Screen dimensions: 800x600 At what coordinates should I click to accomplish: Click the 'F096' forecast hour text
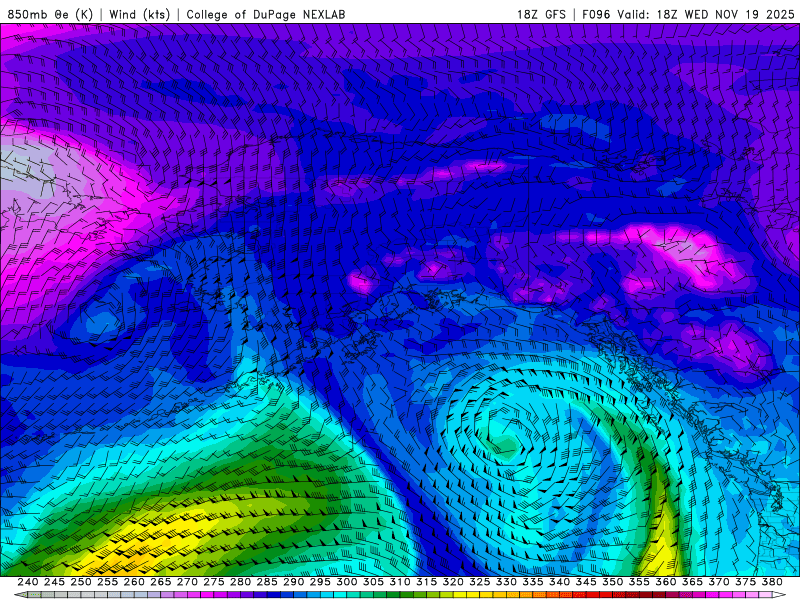(x=596, y=14)
